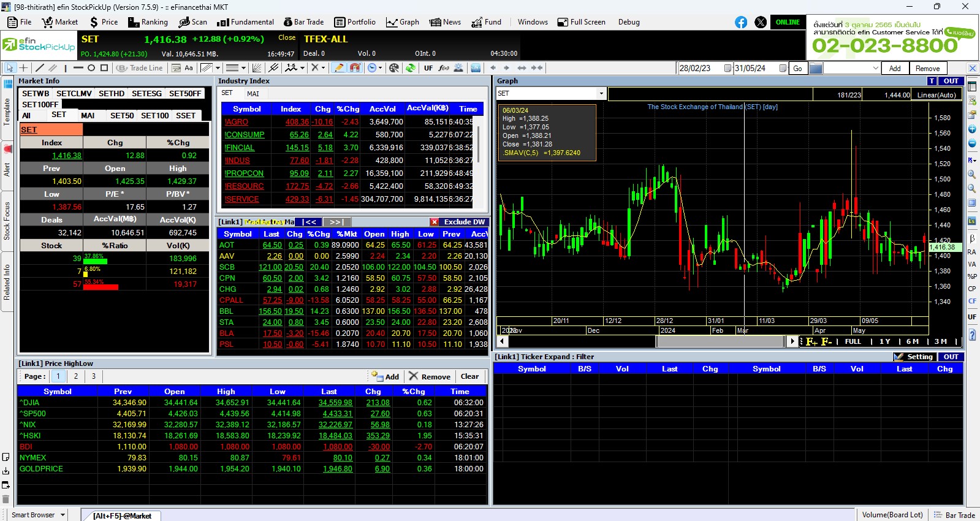Viewport: 980px width, 521px height.
Task: Toggle the Exclude DW checkbox
Action: 435,222
